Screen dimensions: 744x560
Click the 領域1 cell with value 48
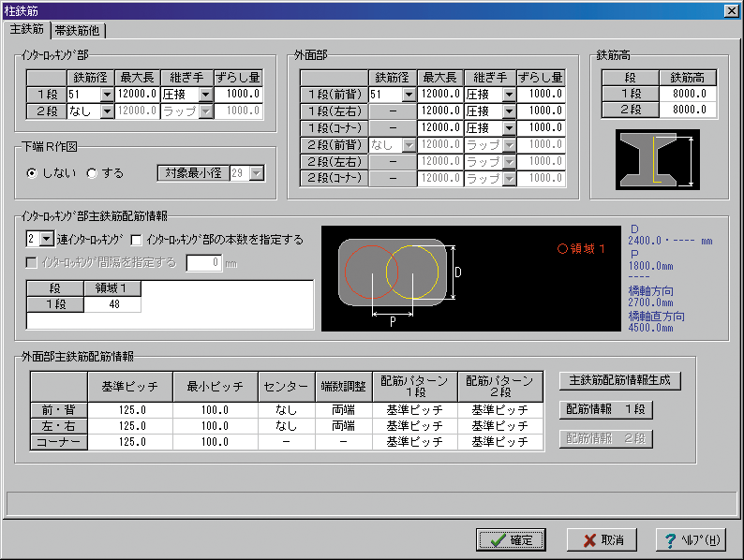pos(112,304)
